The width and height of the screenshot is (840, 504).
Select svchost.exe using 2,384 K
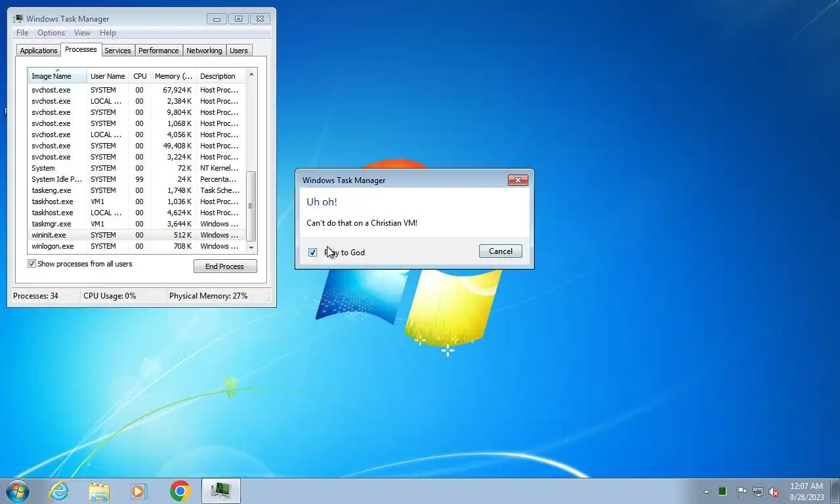click(x=136, y=101)
